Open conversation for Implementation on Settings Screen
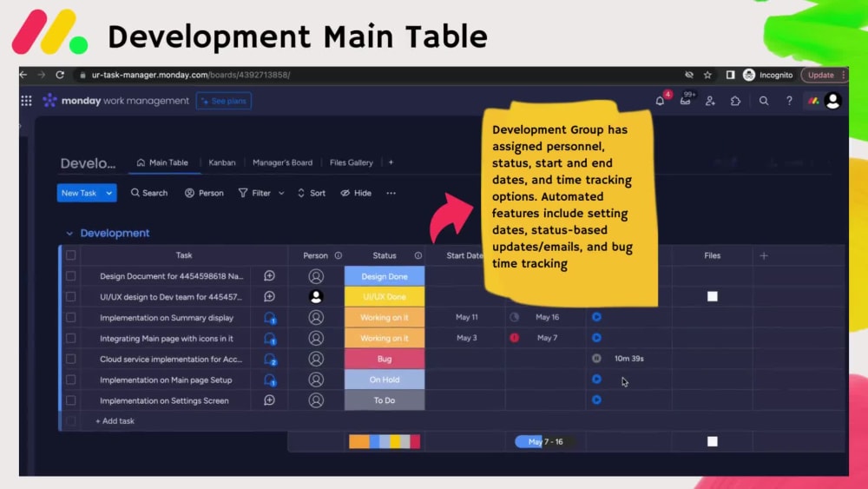868x489 pixels. coord(269,400)
